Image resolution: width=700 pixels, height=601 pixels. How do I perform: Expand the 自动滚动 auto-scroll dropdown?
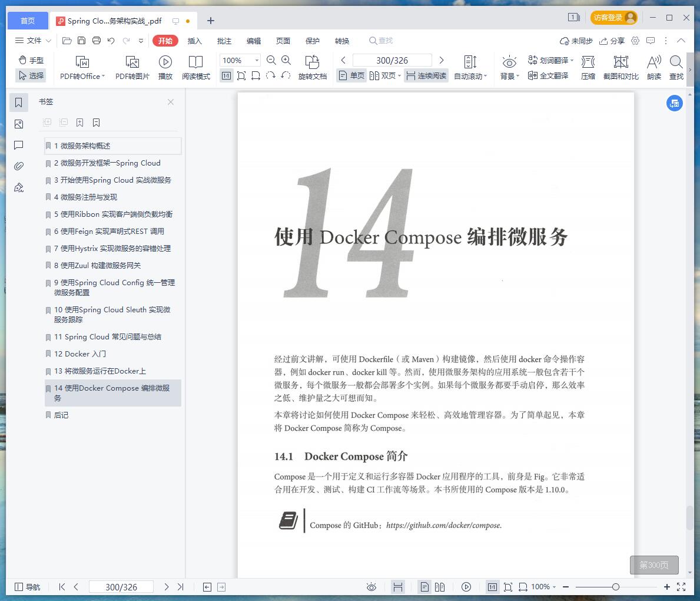point(485,76)
